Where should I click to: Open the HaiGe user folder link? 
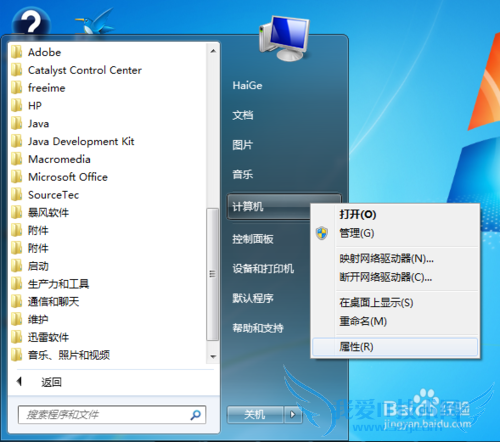coord(247,86)
